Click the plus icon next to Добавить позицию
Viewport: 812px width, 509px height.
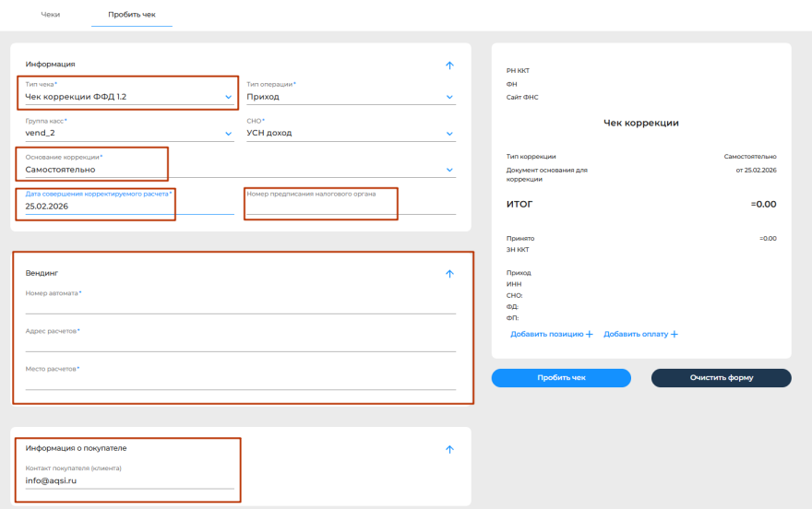(x=590, y=334)
